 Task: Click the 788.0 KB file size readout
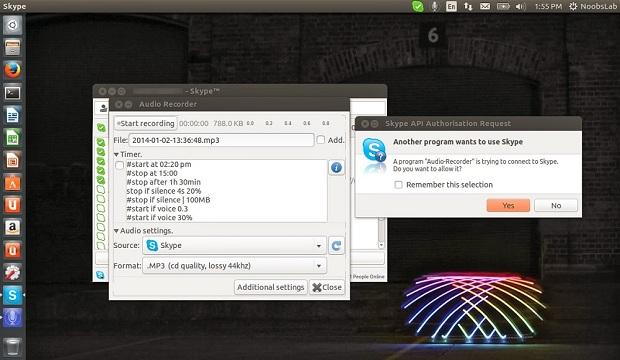point(228,123)
